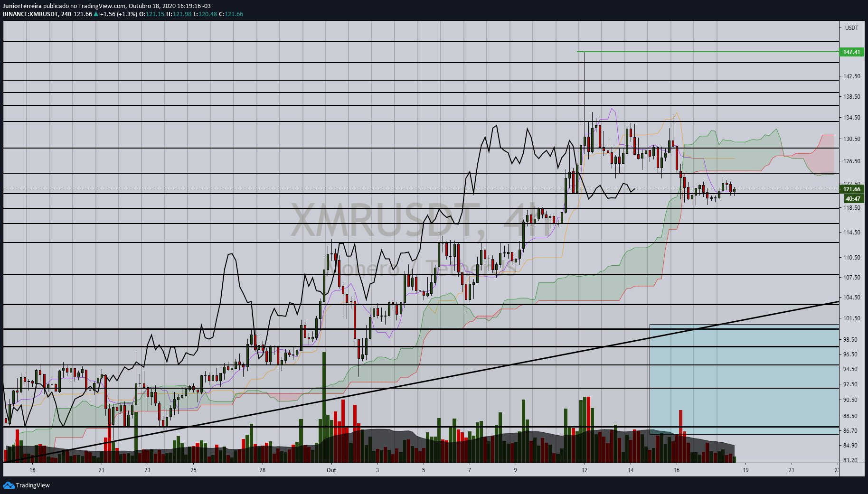Image resolution: width=868 pixels, height=494 pixels.
Task: Click the 126.50 price axis label
Action: (851, 161)
